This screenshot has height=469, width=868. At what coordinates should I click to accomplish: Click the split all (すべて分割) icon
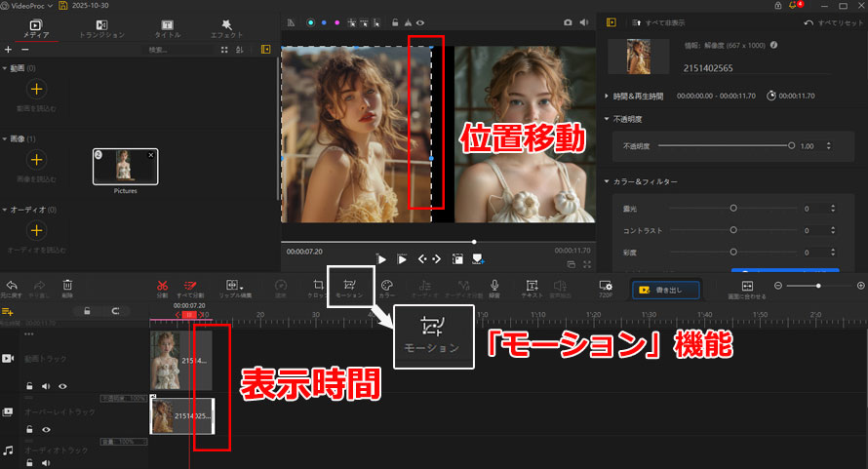(190, 285)
